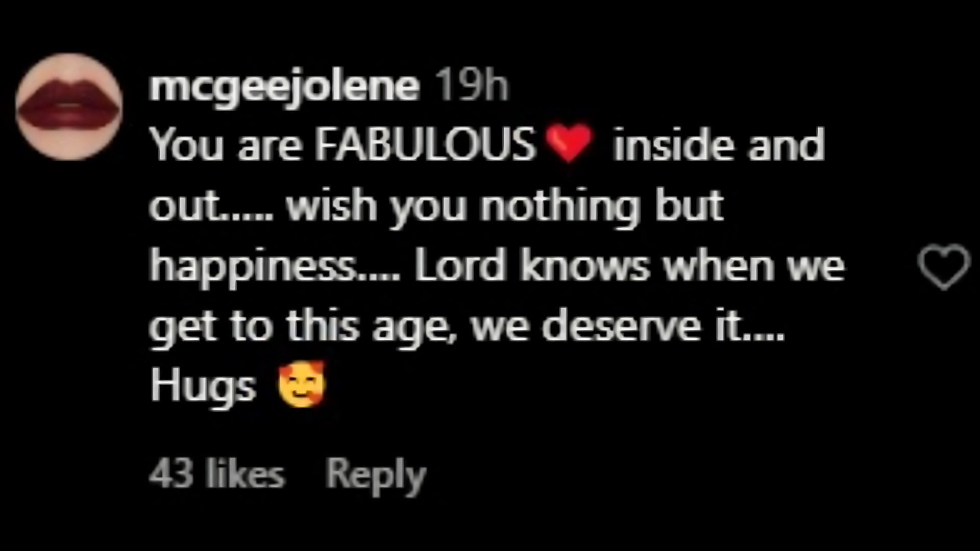Like the comment with the heart outline
This screenshot has height=551, width=980.
click(x=943, y=267)
